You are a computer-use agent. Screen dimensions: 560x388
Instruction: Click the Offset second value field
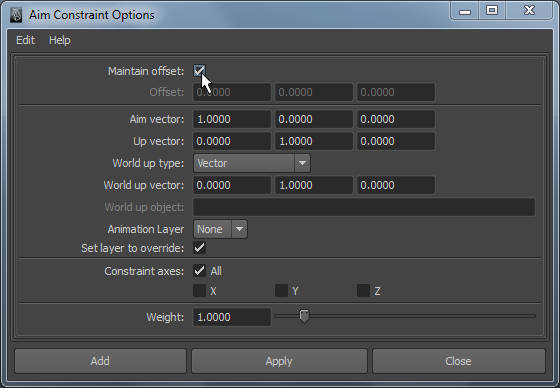point(314,92)
